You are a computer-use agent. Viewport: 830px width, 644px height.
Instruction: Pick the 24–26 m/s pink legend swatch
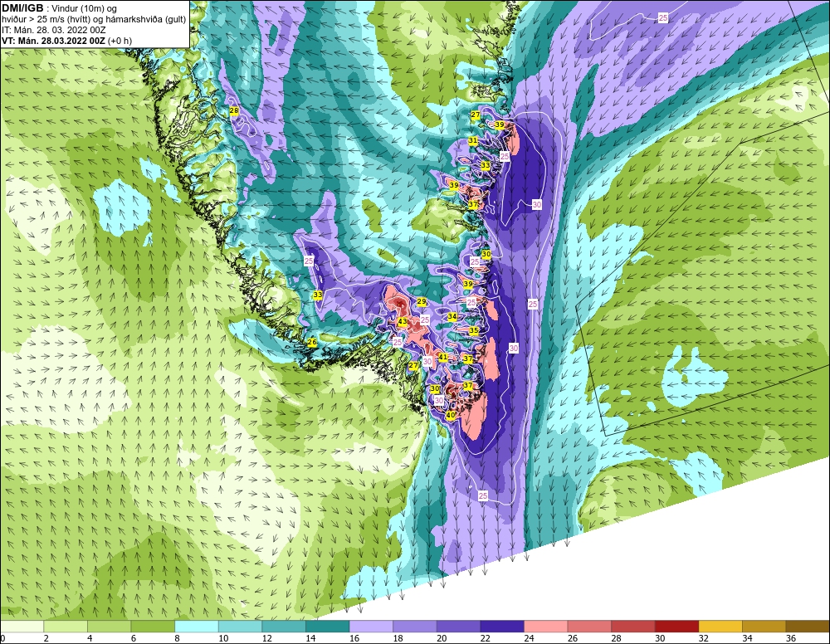(546, 627)
